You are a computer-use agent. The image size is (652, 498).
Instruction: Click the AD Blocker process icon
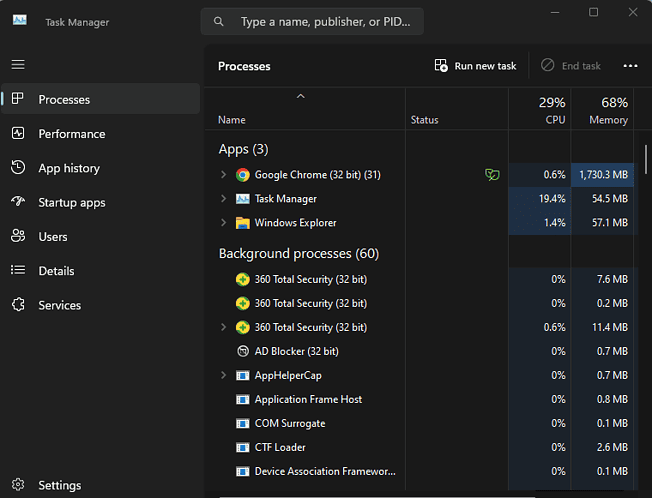(x=242, y=351)
